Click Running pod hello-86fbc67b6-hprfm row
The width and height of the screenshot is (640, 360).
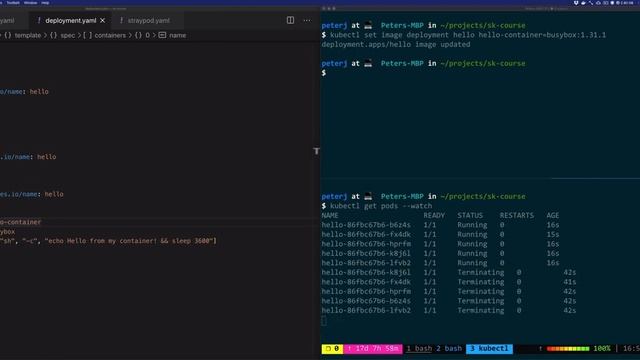(440, 244)
